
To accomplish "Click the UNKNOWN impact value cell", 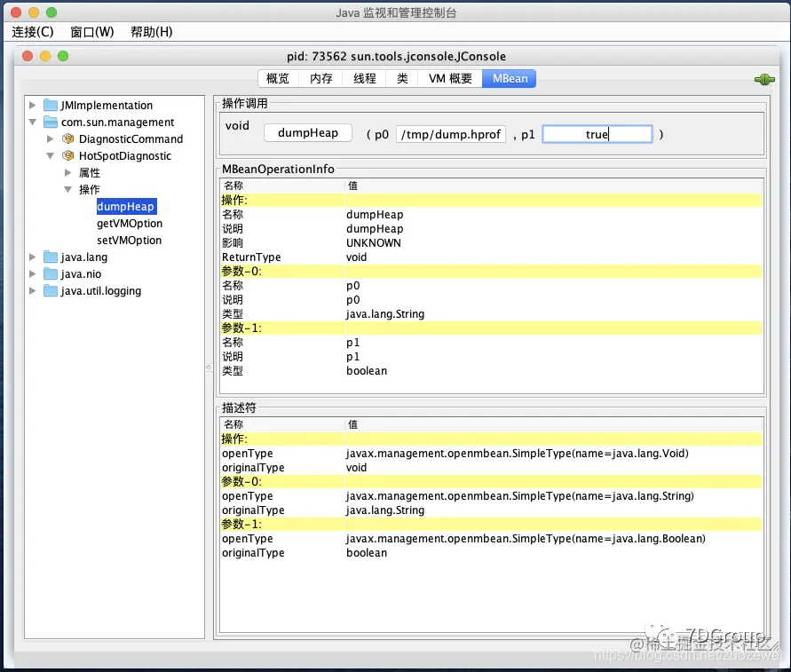I will (x=373, y=242).
